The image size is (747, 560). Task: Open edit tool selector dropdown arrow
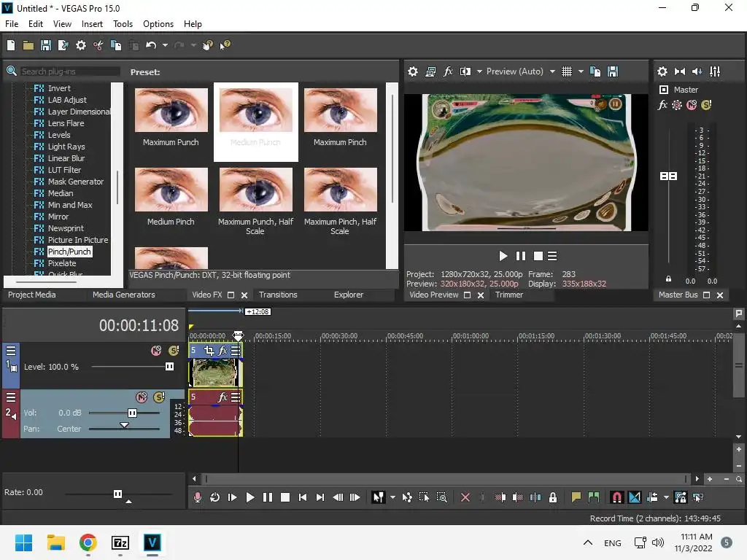pyautogui.click(x=392, y=497)
